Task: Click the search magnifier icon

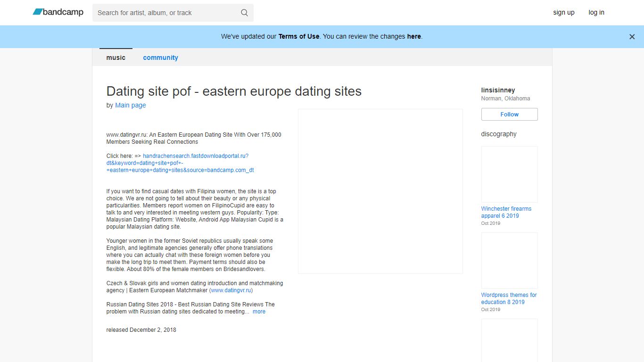Action: pos(244,13)
